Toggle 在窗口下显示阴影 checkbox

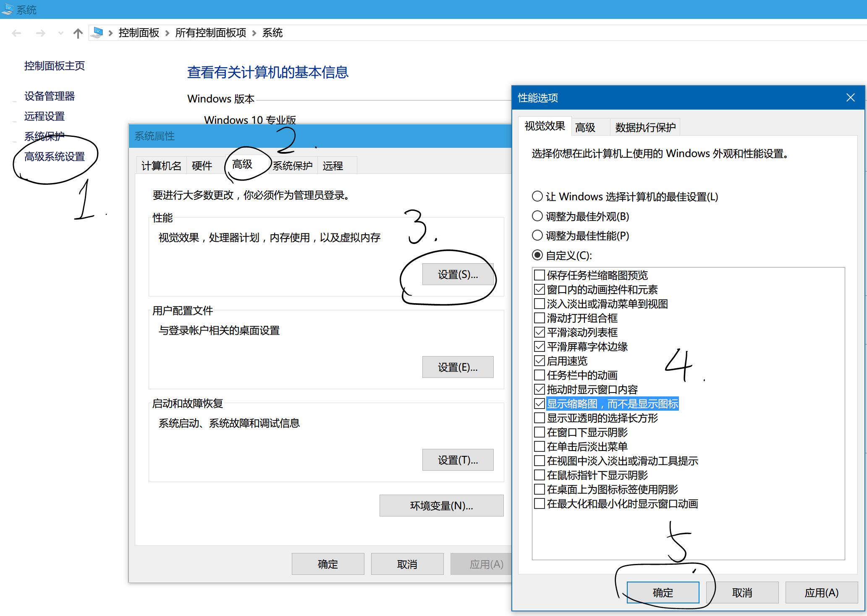click(540, 433)
